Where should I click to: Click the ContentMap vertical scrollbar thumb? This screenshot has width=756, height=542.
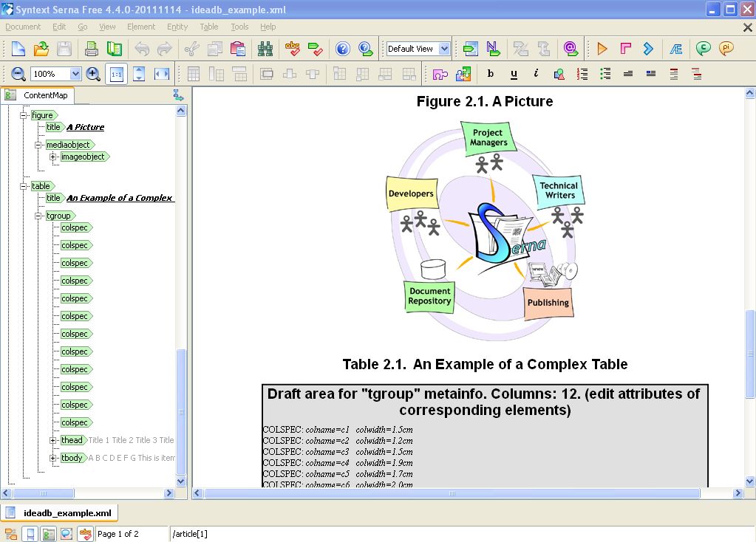click(181, 412)
